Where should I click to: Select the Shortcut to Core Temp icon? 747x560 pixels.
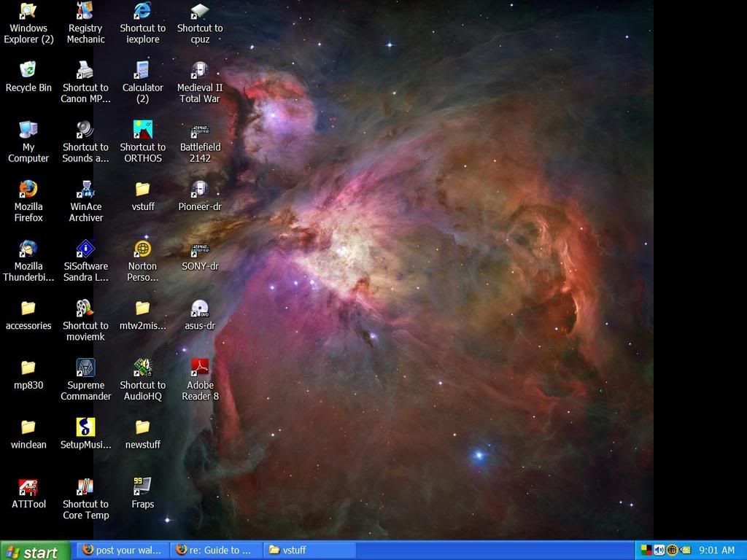point(85,486)
